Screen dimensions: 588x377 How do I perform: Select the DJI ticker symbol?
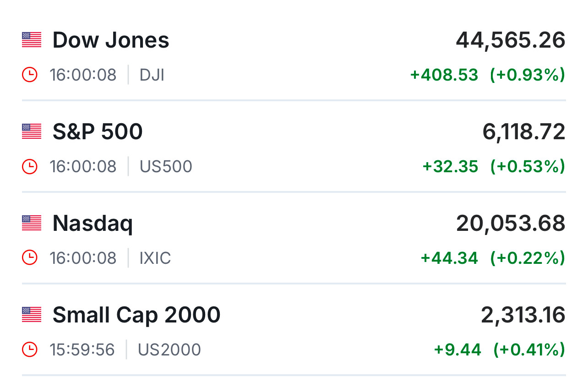coord(152,75)
